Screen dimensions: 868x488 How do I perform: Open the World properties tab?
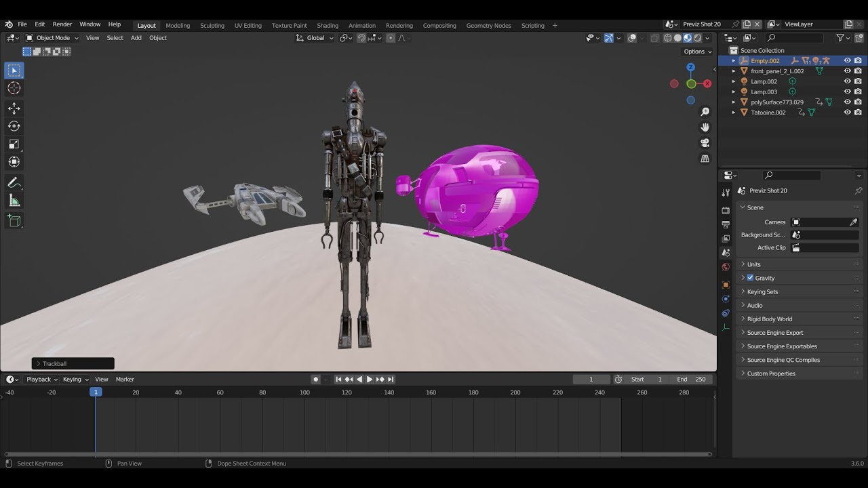[726, 267]
